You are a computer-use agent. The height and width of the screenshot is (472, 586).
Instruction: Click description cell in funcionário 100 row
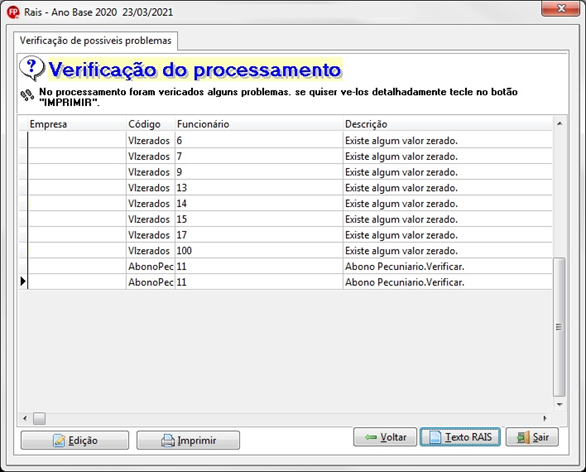447,250
